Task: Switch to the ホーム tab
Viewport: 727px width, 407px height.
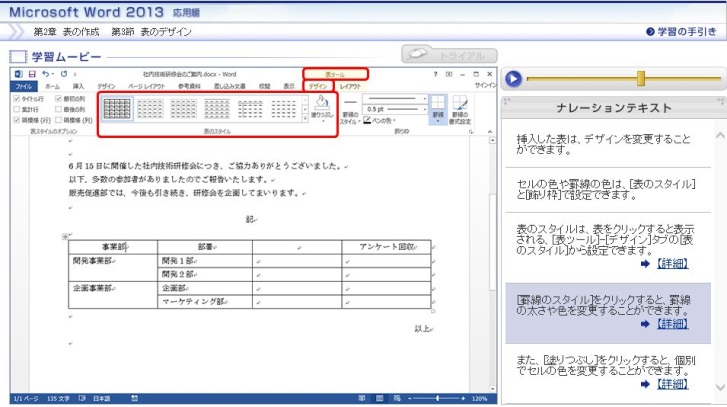Action: [52, 87]
